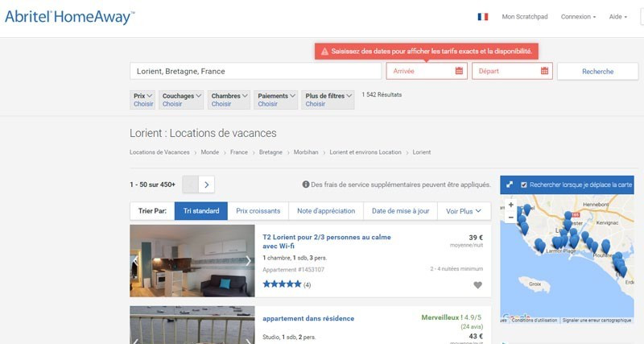Image resolution: width=644 pixels, height=344 pixels.
Task: Open the Connexion dropdown menu
Action: coord(578,17)
